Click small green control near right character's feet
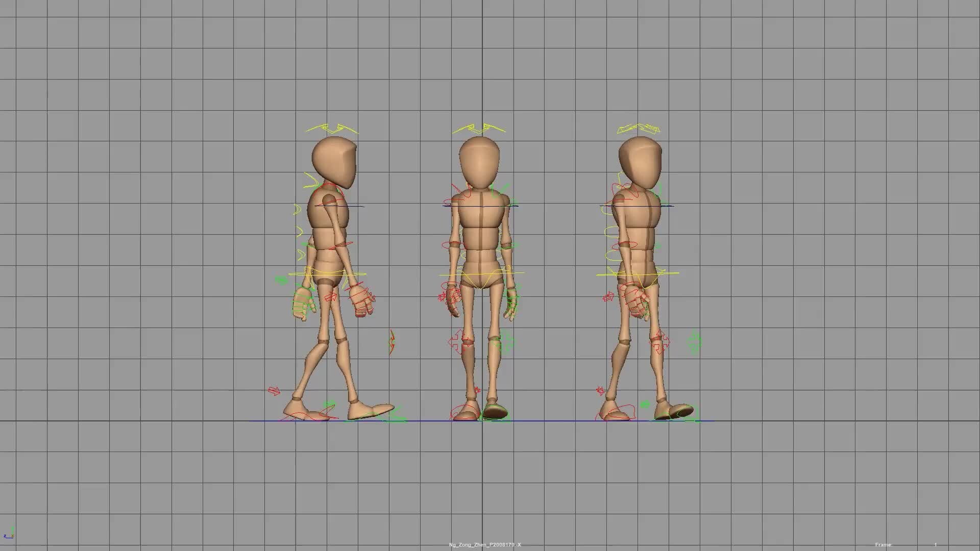The image size is (980, 551). coord(645,405)
